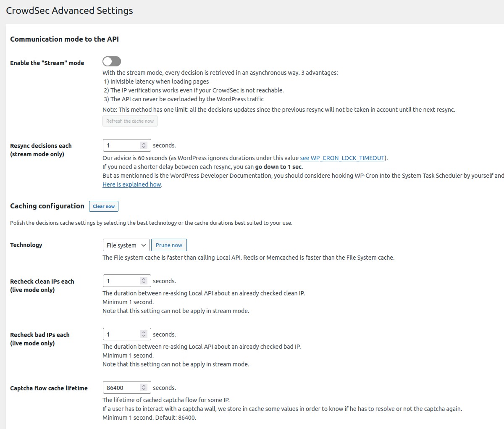504x429 pixels.
Task: Click the Recheck clean IPs spinner arrows
Action: 144,281
